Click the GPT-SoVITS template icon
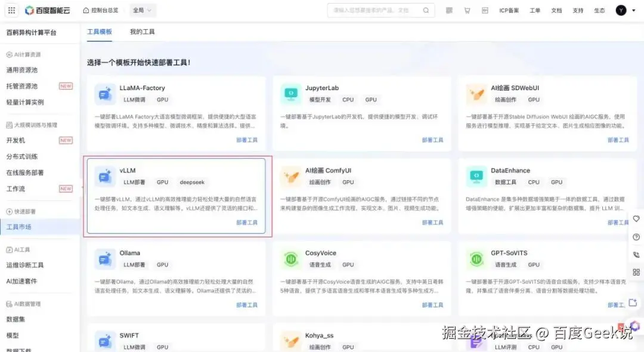644x352 pixels. [x=476, y=259]
